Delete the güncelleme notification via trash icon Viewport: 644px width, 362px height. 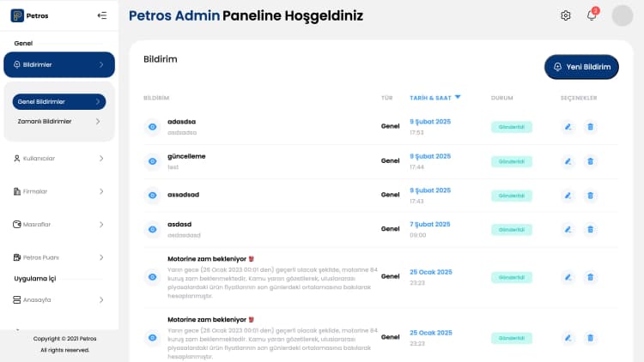(590, 161)
